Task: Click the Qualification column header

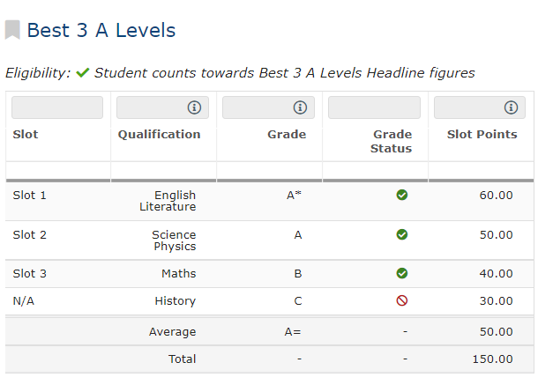Action: click(x=160, y=135)
